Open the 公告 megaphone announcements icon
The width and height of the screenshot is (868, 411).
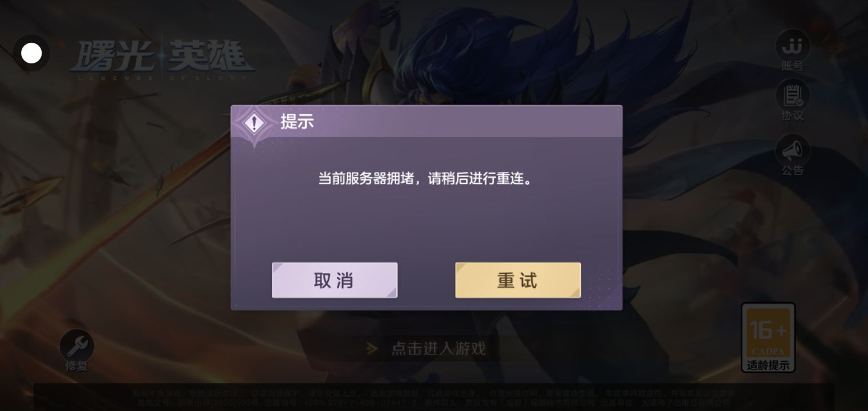[x=793, y=150]
